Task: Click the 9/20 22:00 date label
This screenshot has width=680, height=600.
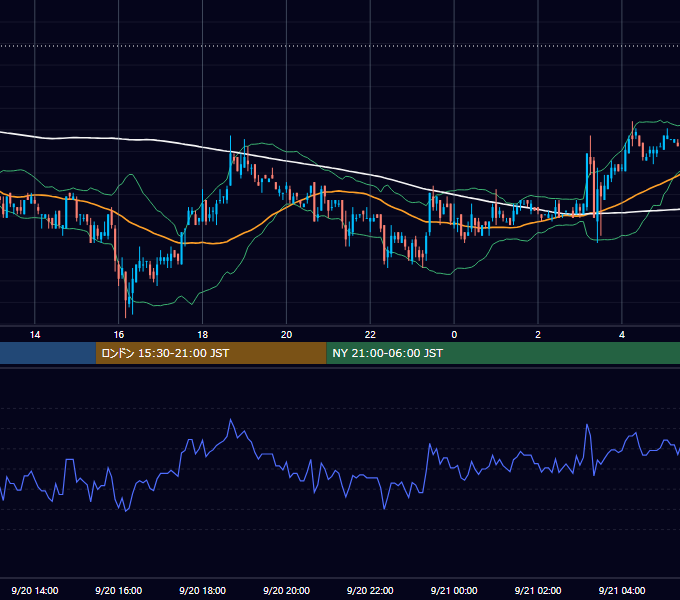Action: click(x=370, y=590)
